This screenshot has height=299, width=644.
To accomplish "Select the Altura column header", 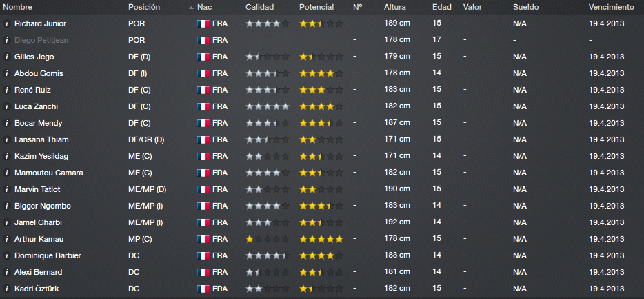I will click(394, 7).
